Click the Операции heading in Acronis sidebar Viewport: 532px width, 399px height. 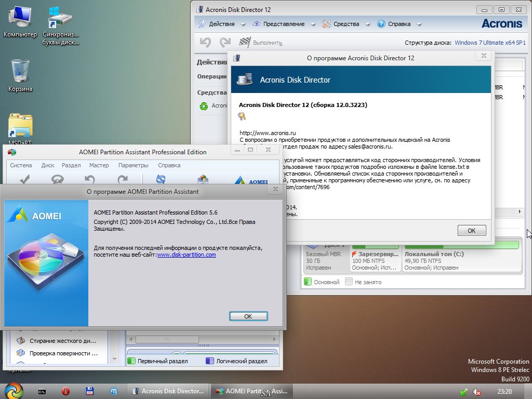[x=212, y=76]
